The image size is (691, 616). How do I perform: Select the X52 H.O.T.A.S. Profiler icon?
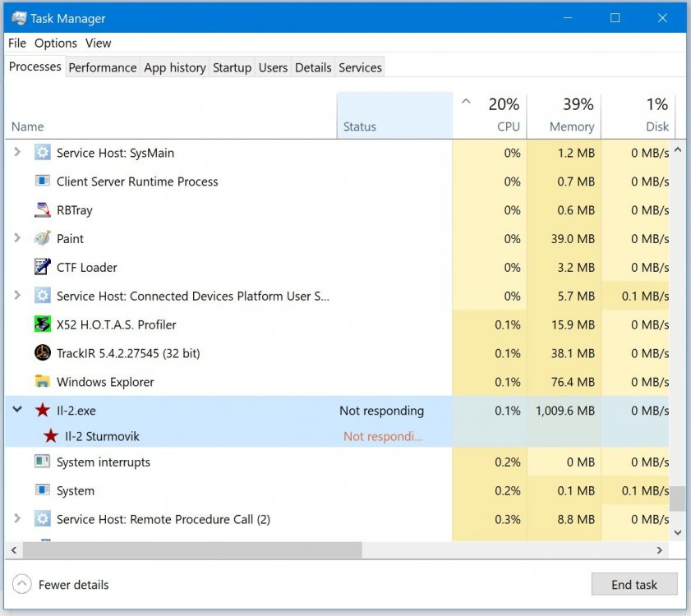(x=43, y=324)
